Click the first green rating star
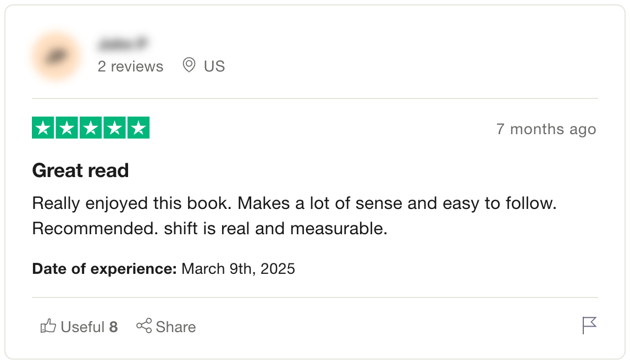The height and width of the screenshot is (364, 630). click(x=43, y=129)
